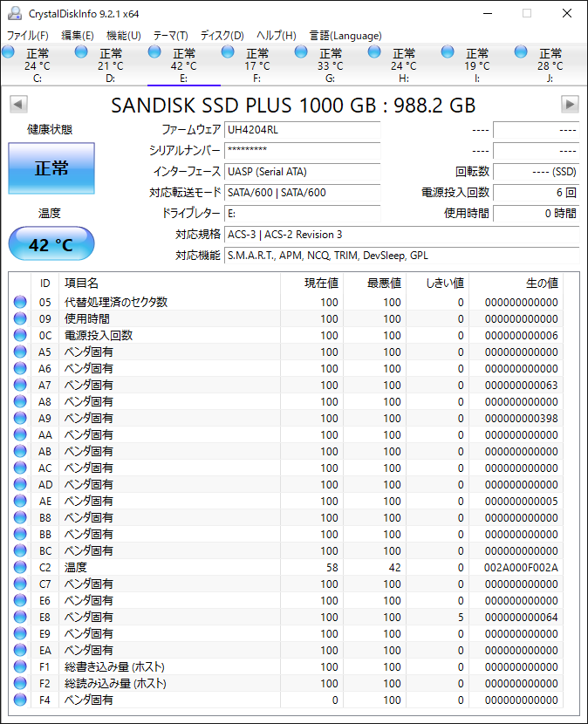Click status icon for attribute EA
The image size is (588, 724).
tap(20, 650)
